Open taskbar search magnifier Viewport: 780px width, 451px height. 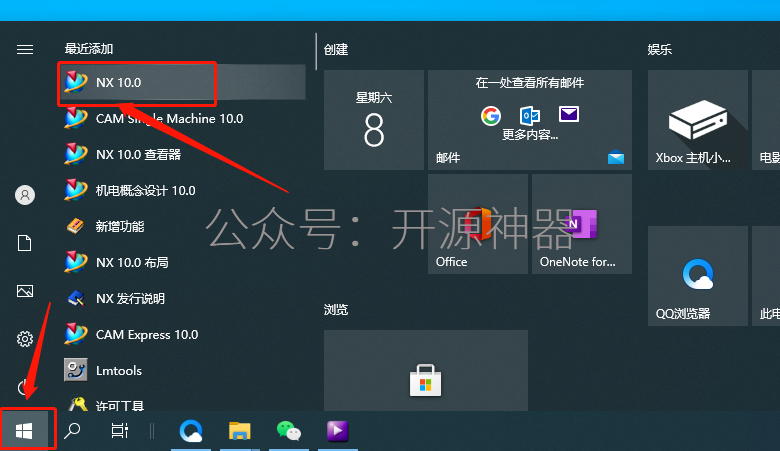pos(72,431)
